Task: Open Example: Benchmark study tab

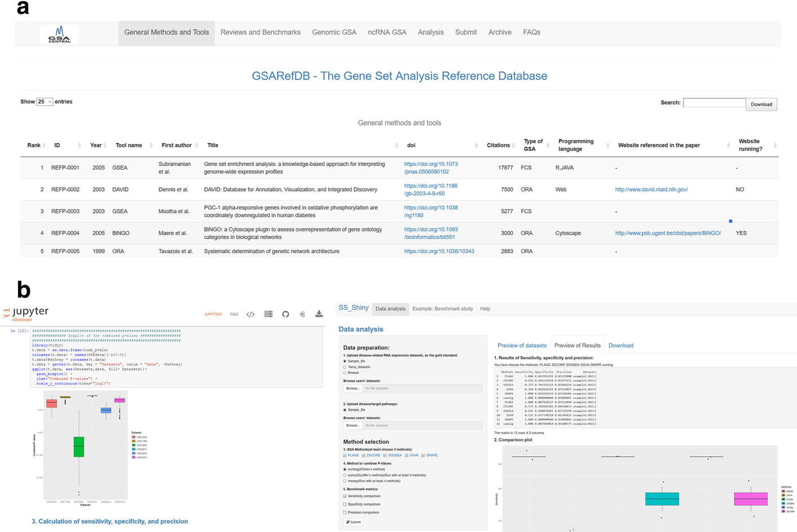Action: pos(442,309)
